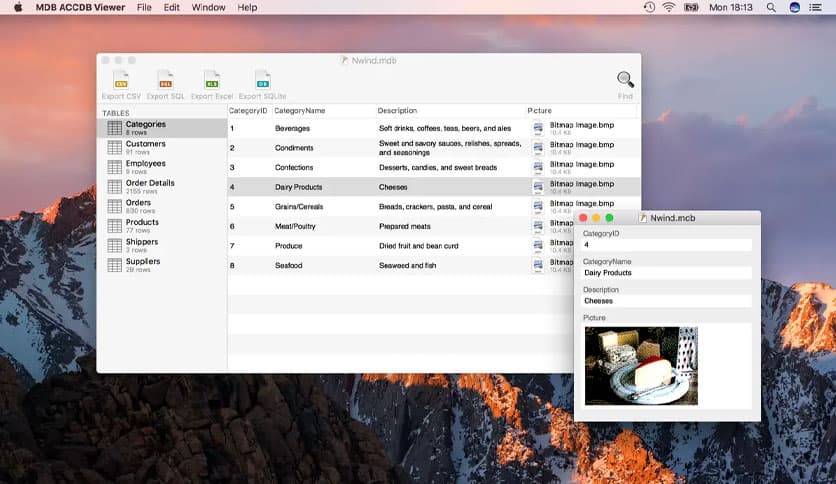Click the Wi-Fi icon in the menu bar

click(x=669, y=7)
